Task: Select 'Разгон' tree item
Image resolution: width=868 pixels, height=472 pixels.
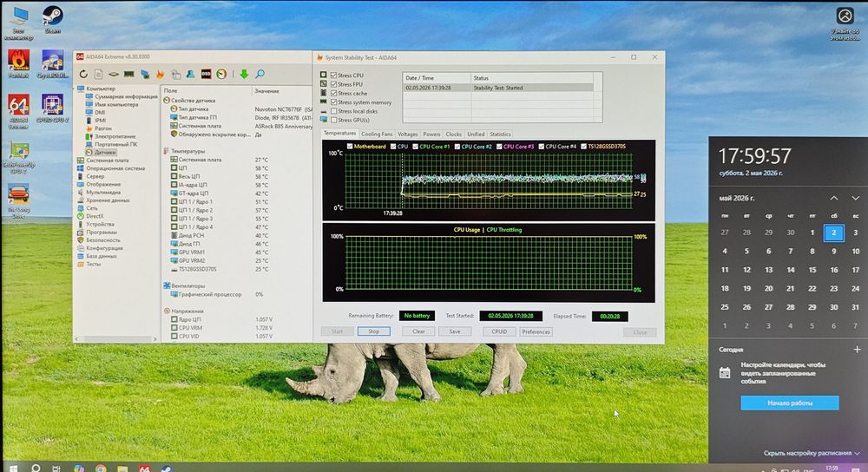Action: [x=103, y=128]
